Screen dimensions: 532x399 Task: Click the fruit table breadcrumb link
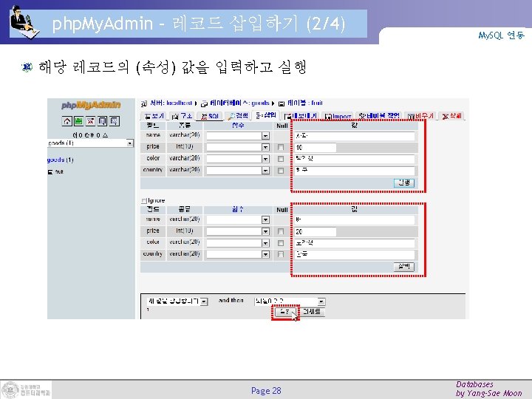coord(304,103)
